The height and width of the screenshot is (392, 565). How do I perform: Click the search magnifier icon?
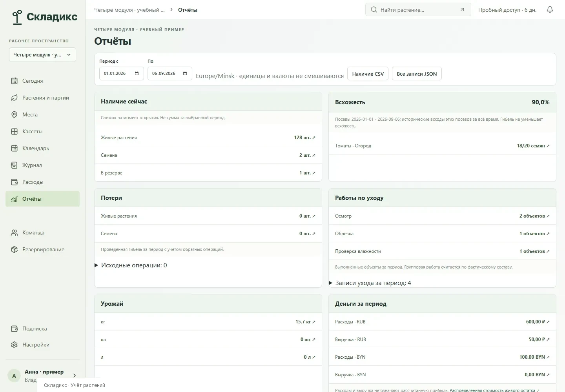pyautogui.click(x=374, y=10)
